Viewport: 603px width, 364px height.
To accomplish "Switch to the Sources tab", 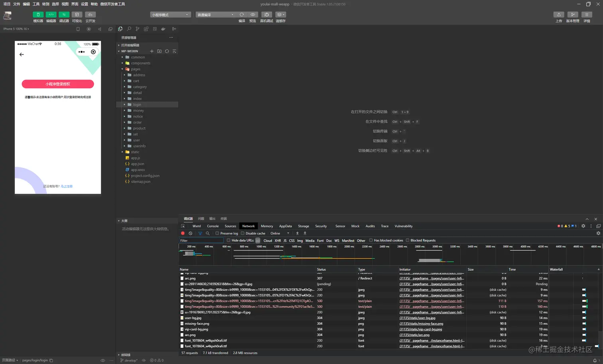I will (230, 226).
